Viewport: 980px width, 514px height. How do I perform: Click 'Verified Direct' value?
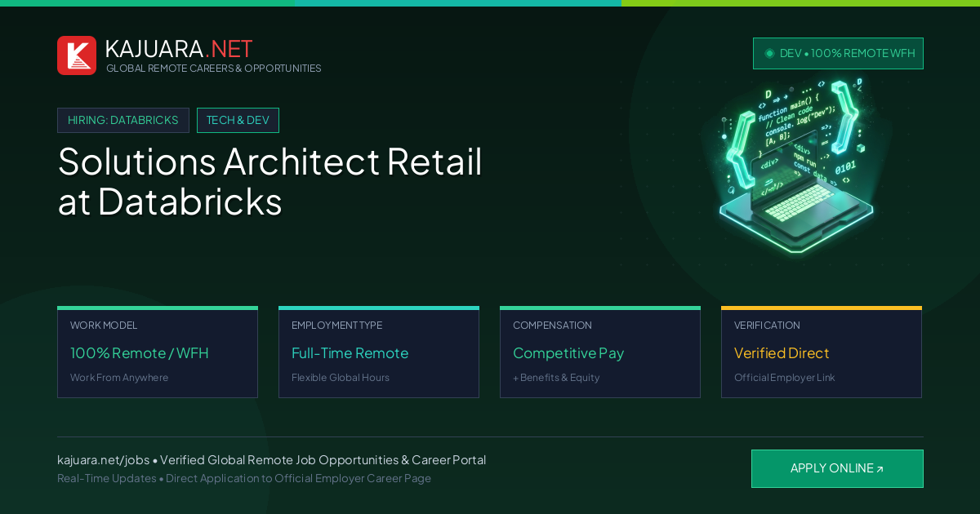[782, 353]
